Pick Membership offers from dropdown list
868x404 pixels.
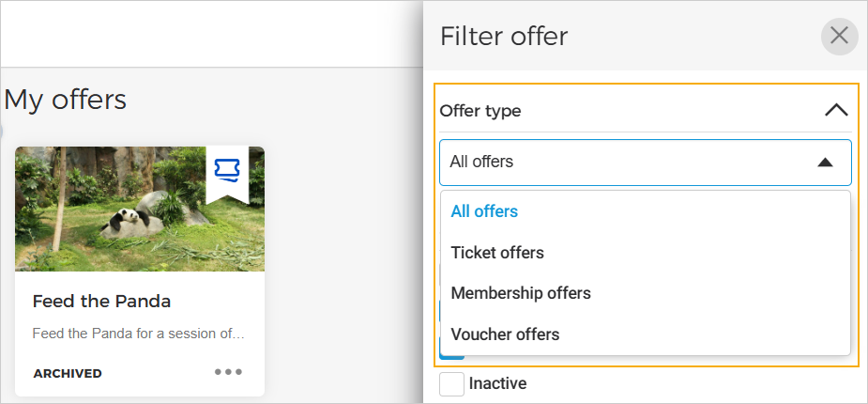pos(521,293)
